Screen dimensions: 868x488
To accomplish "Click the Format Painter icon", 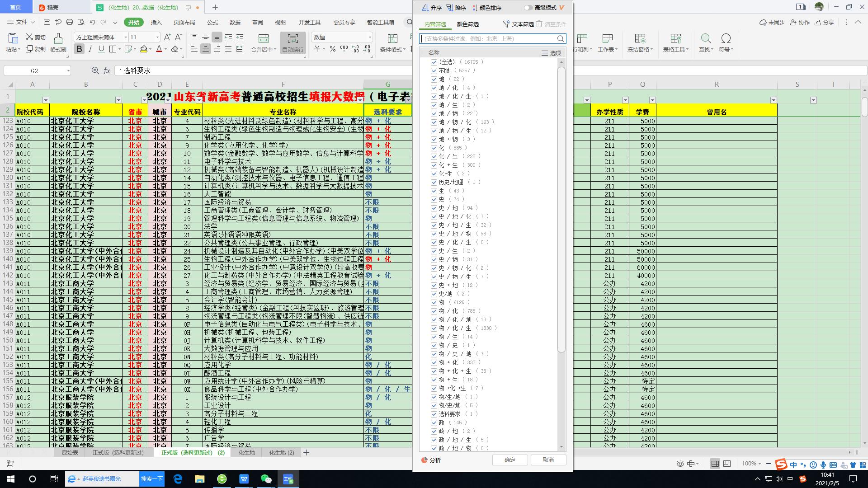I will (x=58, y=43).
